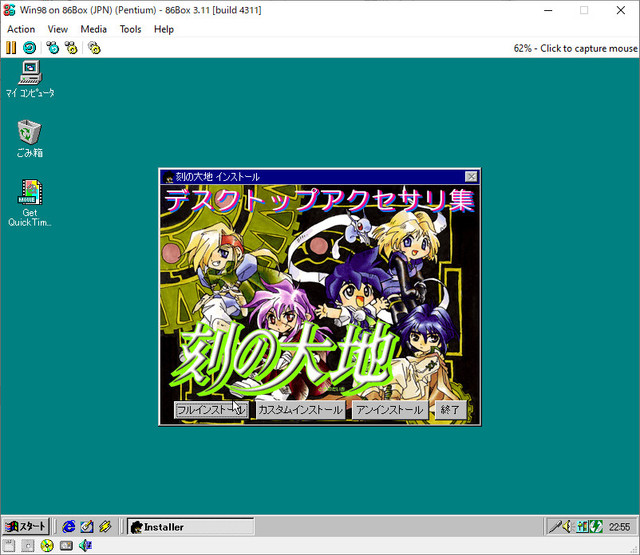Pause the emulation with the 86Box pause icon
Viewport: 640px width, 555px height.
tap(11, 48)
